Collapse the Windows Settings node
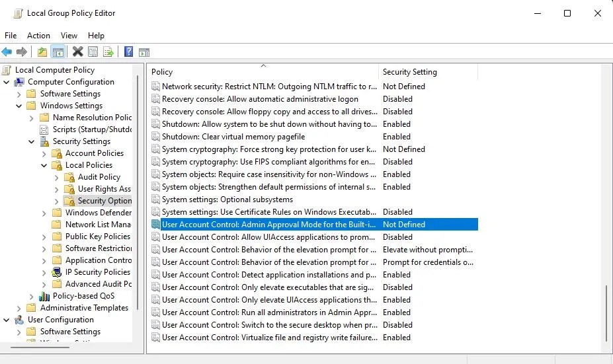Screen dimensions: 613x364 coord(19,106)
